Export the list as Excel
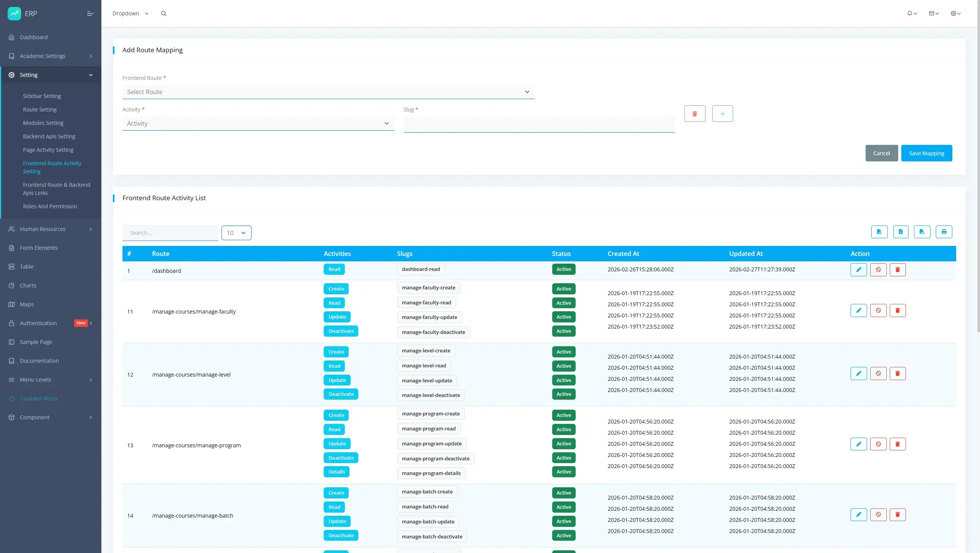 pos(901,232)
